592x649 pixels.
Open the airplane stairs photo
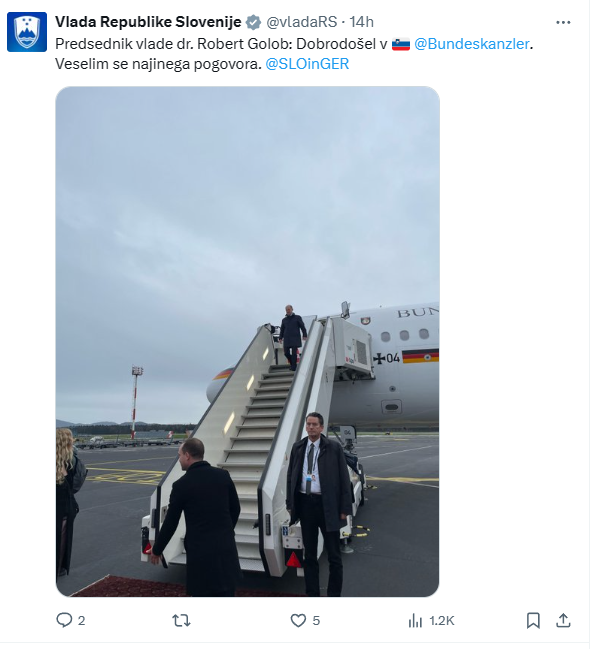coord(248,341)
